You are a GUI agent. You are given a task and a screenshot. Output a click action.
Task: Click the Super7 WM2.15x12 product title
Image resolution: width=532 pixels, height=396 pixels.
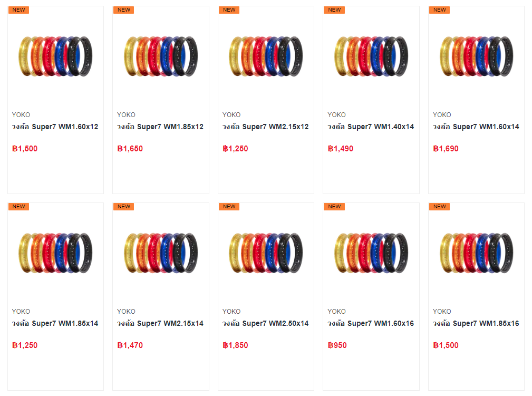click(265, 127)
